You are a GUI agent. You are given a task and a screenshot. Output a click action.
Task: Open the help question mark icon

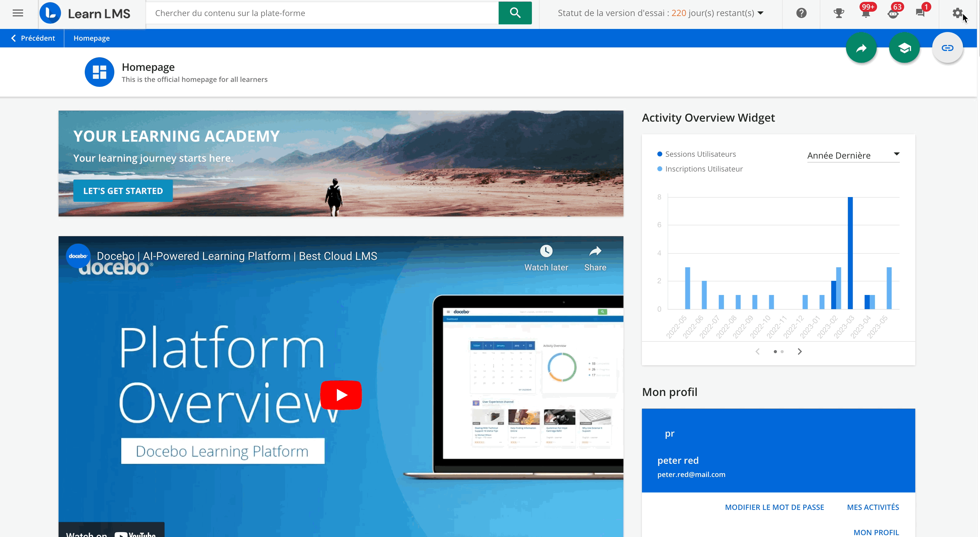[x=801, y=13]
